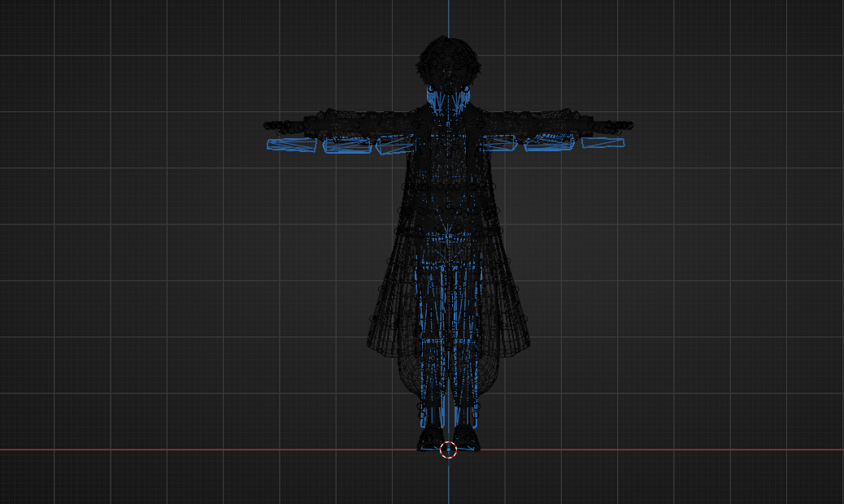
Task: Select the outermost blue bone box on the left side
Action: (291, 145)
